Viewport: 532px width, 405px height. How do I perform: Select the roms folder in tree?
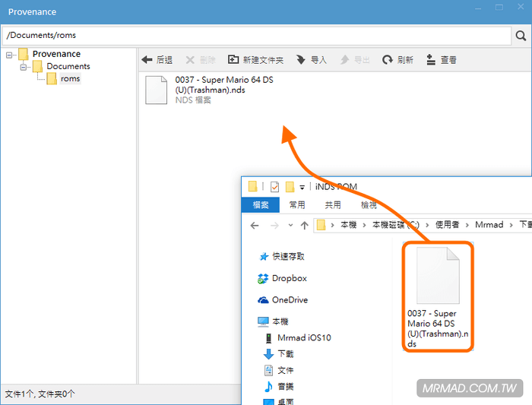[70, 78]
